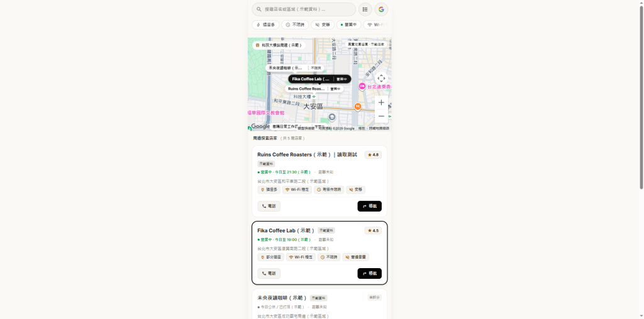Toggle the Wi-Fi filter chip
This screenshot has height=319, width=644.
(375, 24)
